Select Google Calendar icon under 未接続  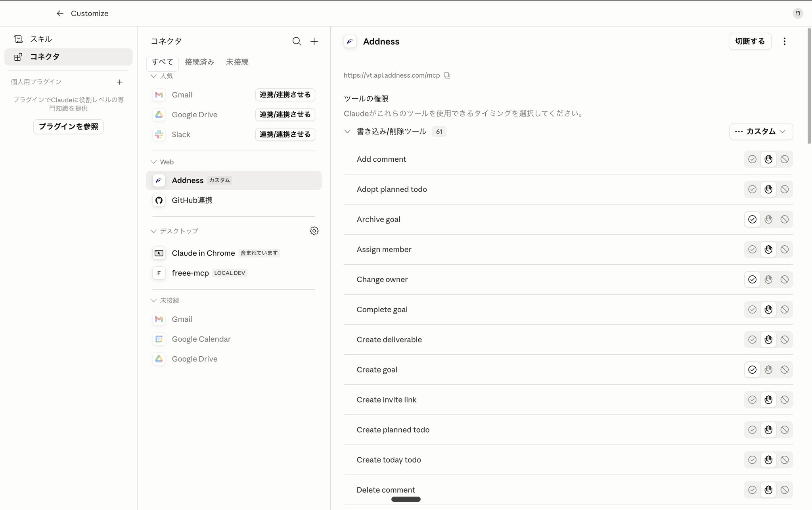[159, 339]
